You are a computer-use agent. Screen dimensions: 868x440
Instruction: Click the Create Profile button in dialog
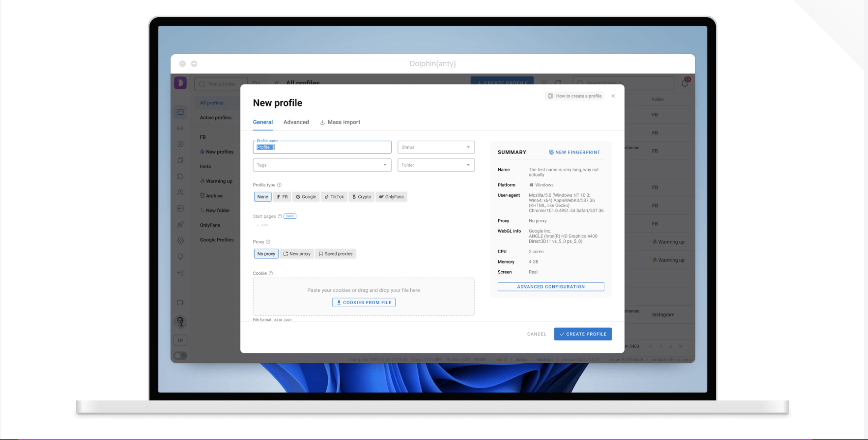point(582,334)
